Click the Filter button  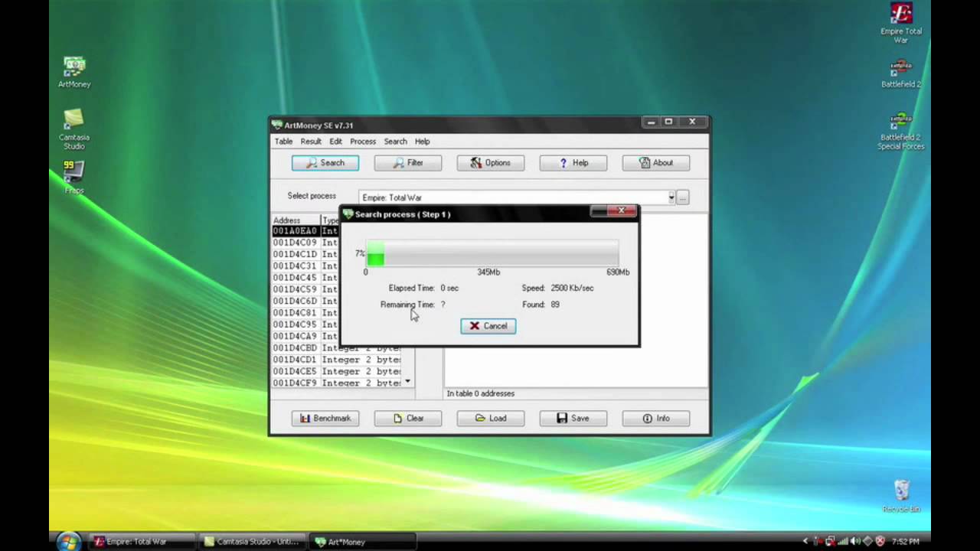click(x=407, y=162)
